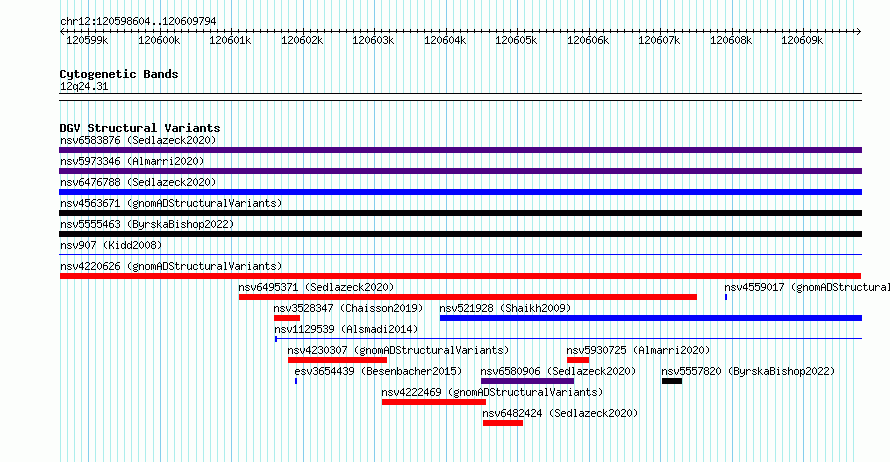Select the short black nsv5557820 bar
Screen dimensions: 890x462
coord(671,381)
